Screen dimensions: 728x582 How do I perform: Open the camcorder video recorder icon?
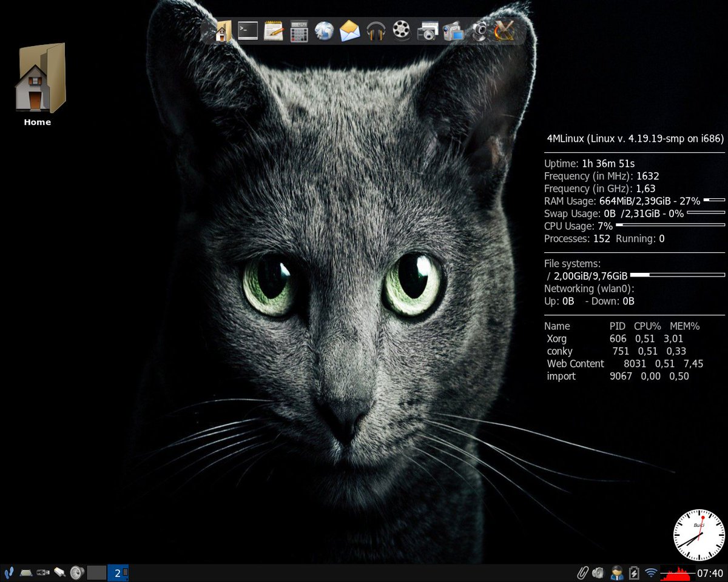(x=453, y=30)
